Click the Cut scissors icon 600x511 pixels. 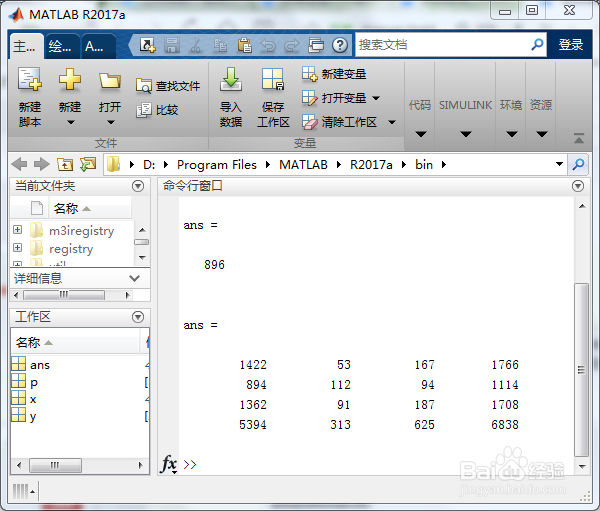[196, 45]
